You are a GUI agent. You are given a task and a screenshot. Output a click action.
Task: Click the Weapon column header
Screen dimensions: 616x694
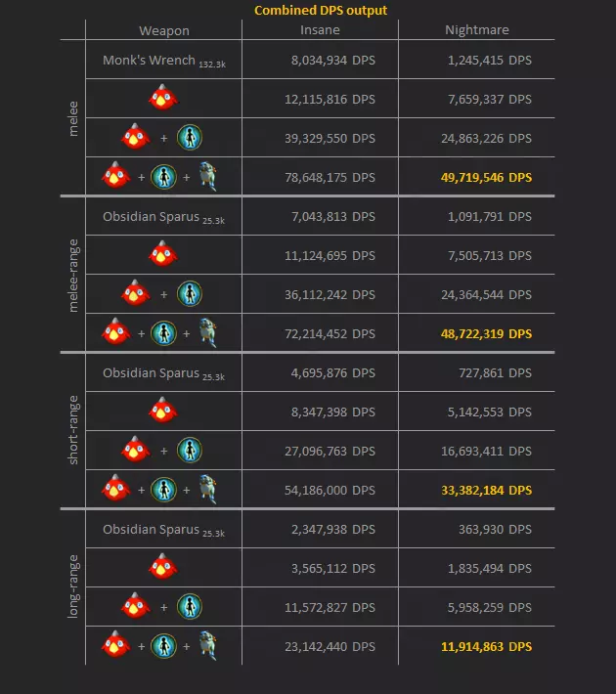(x=163, y=31)
